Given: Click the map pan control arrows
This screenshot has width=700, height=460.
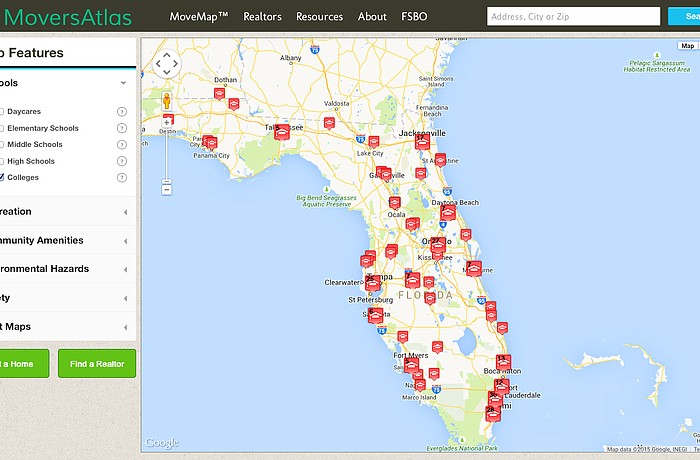Looking at the screenshot, I should [x=166, y=64].
